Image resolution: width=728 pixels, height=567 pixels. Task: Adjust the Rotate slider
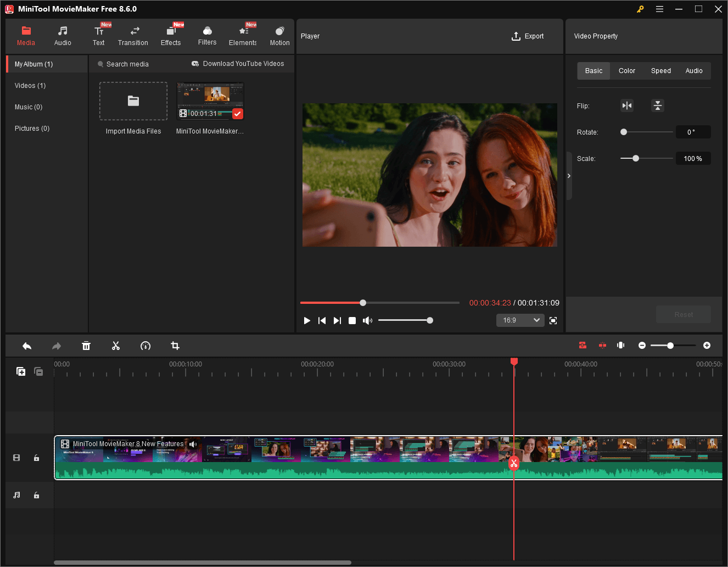[647, 132]
